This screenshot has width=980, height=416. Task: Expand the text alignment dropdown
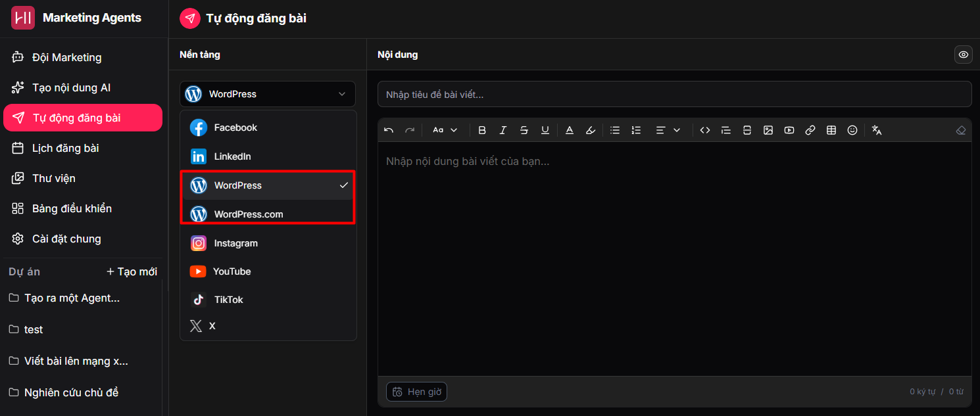coord(668,130)
